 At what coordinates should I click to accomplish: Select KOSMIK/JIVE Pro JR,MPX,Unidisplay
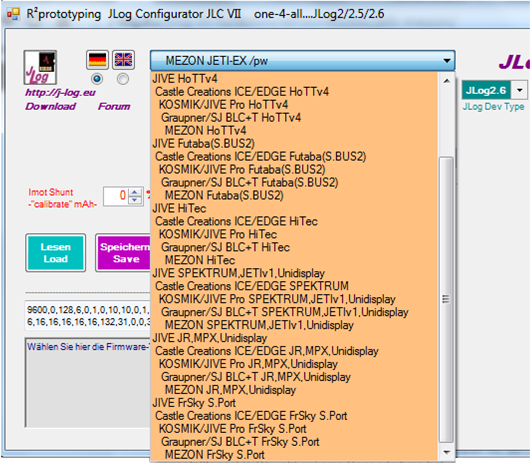294,364
